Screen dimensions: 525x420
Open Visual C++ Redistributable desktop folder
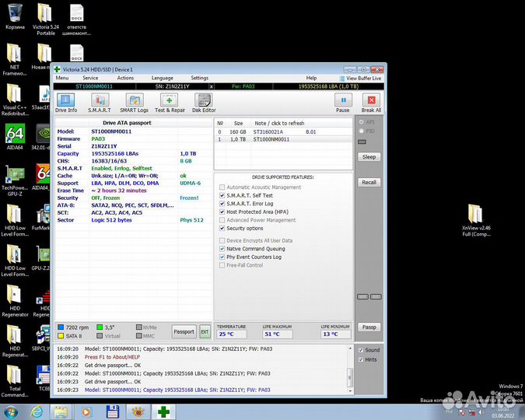[x=15, y=100]
